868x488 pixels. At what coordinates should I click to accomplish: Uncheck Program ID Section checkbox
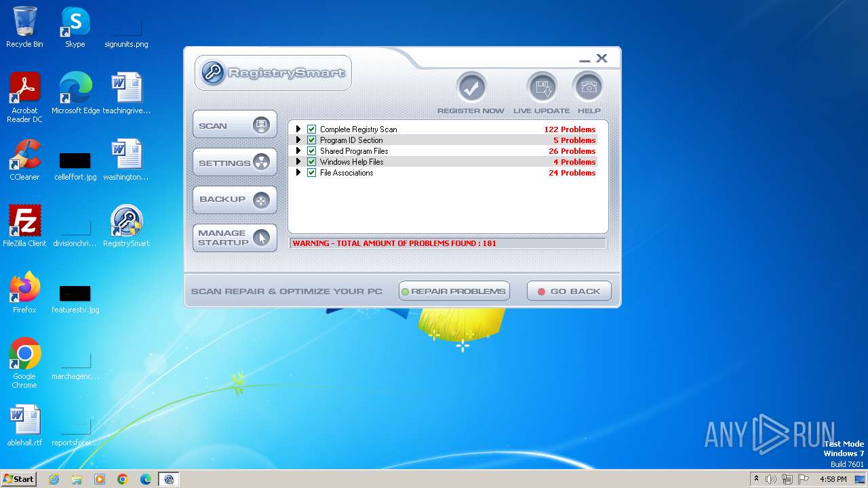(312, 140)
